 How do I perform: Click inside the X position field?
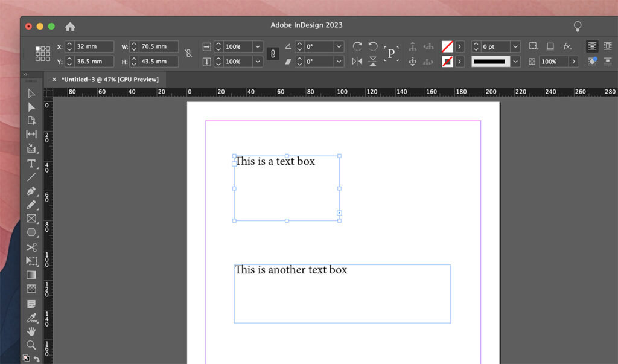[94, 46]
